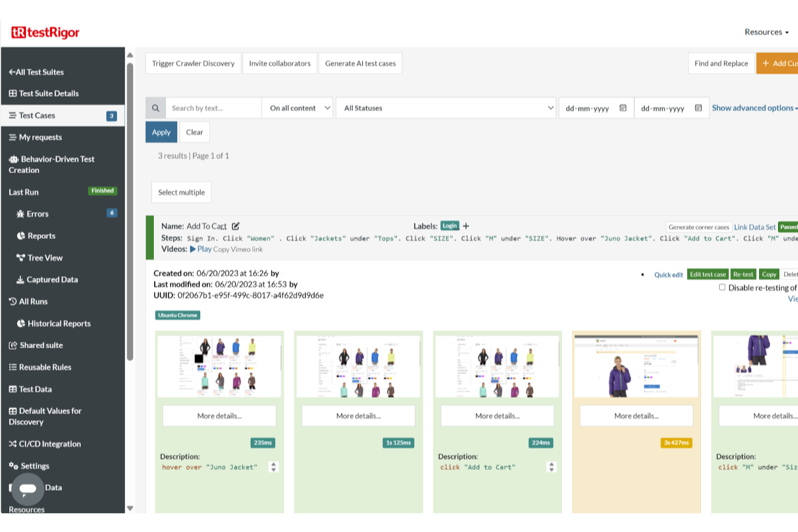This screenshot has height=532, width=798.
Task: Click the Captured Data download icon
Action: (x=20, y=279)
